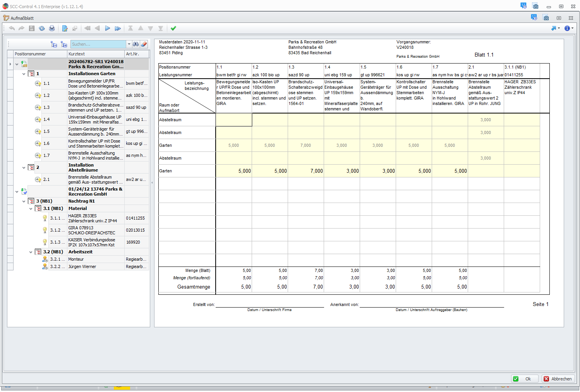Image resolution: width=580 pixels, height=392 pixels.
Task: Click the Ok button
Action: click(x=525, y=379)
